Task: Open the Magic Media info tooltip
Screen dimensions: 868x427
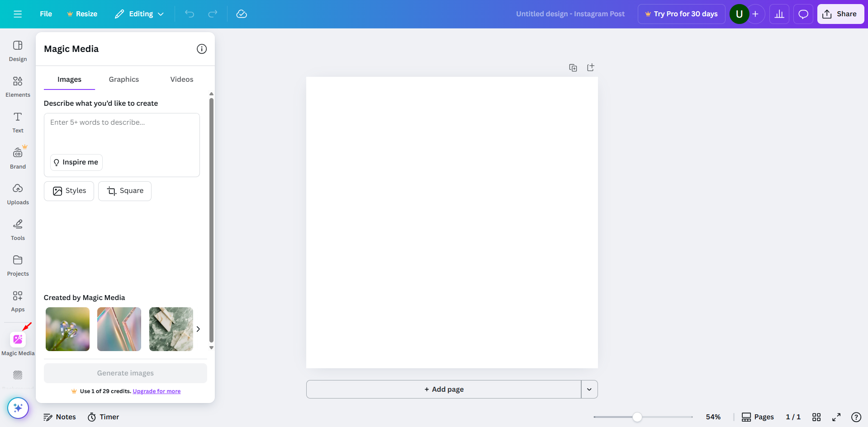Action: [x=201, y=49]
